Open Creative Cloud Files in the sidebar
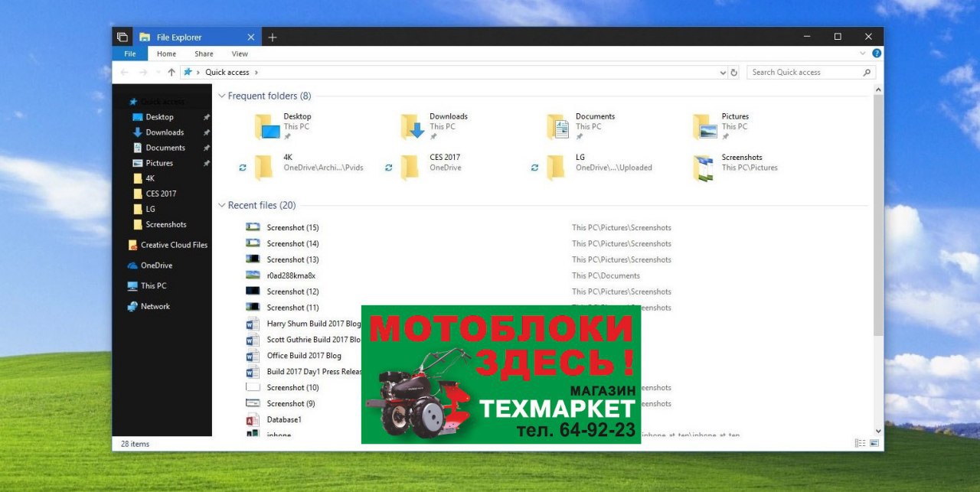 [168, 245]
